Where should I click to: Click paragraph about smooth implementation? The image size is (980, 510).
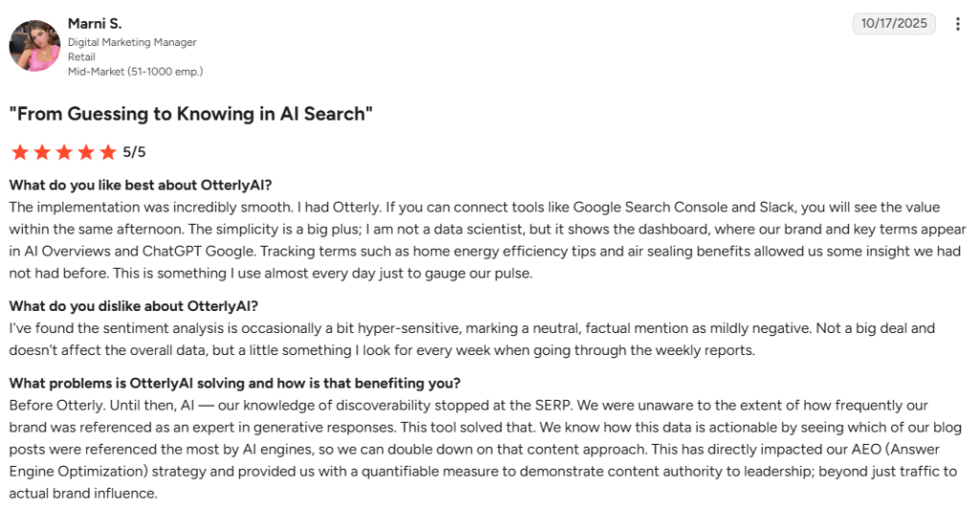487,240
